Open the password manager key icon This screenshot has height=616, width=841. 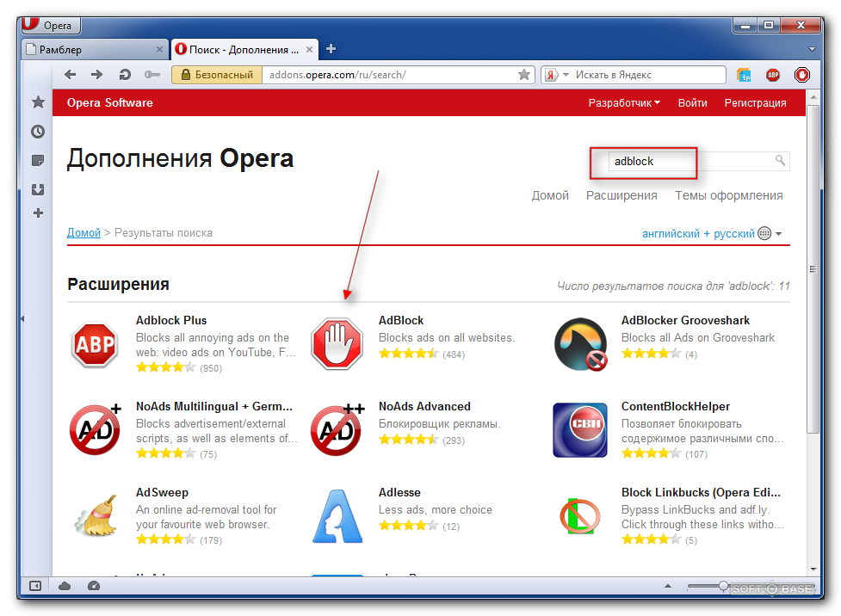pyautogui.click(x=152, y=75)
